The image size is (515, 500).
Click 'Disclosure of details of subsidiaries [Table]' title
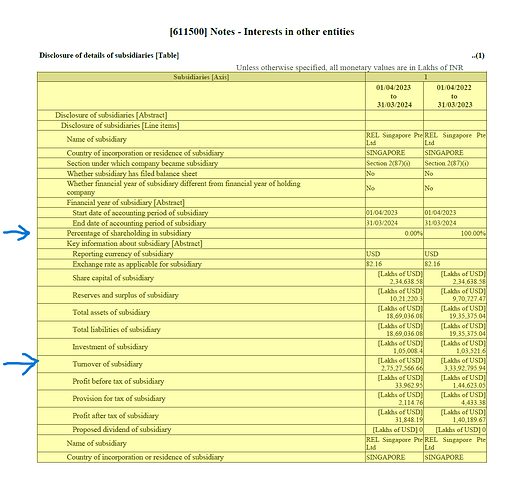click(109, 55)
